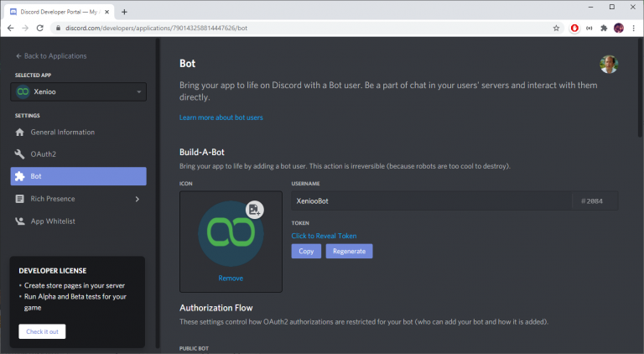The height and width of the screenshot is (354, 644).
Task: Open the Chrome profile avatar
Action: (x=619, y=28)
